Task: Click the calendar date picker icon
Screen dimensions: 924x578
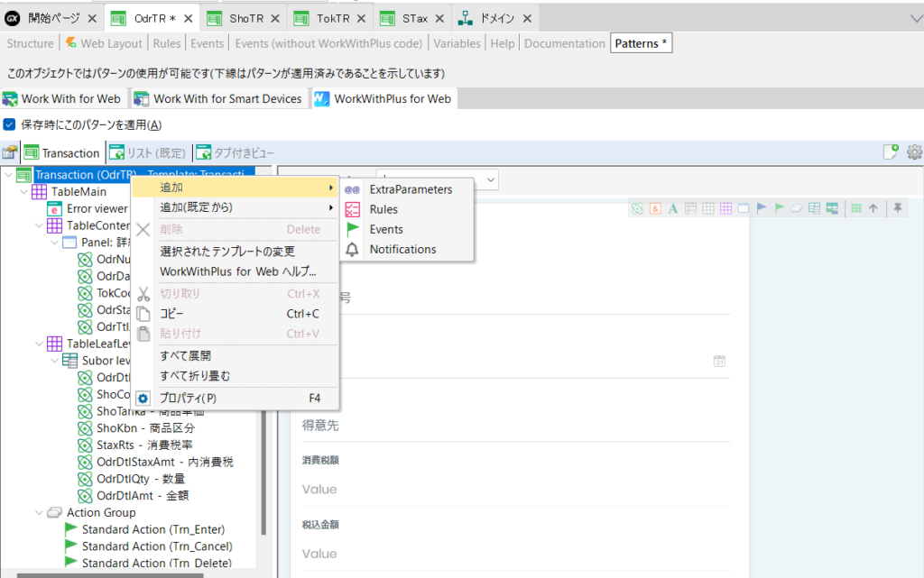Action: point(719,361)
